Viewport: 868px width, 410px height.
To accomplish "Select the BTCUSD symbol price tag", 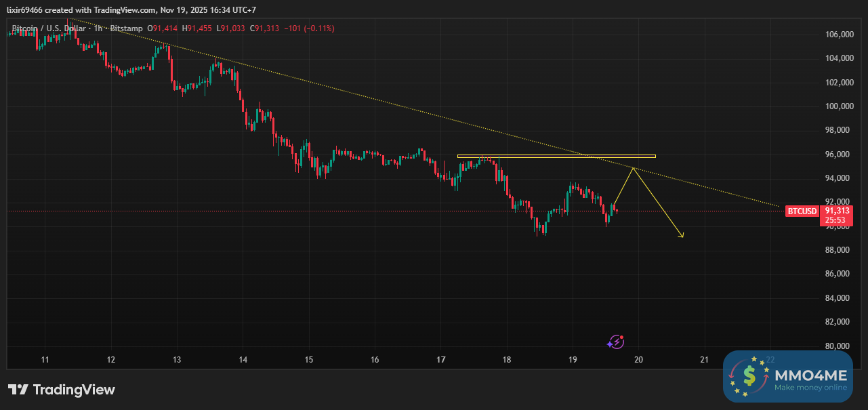I will pyautogui.click(x=802, y=211).
